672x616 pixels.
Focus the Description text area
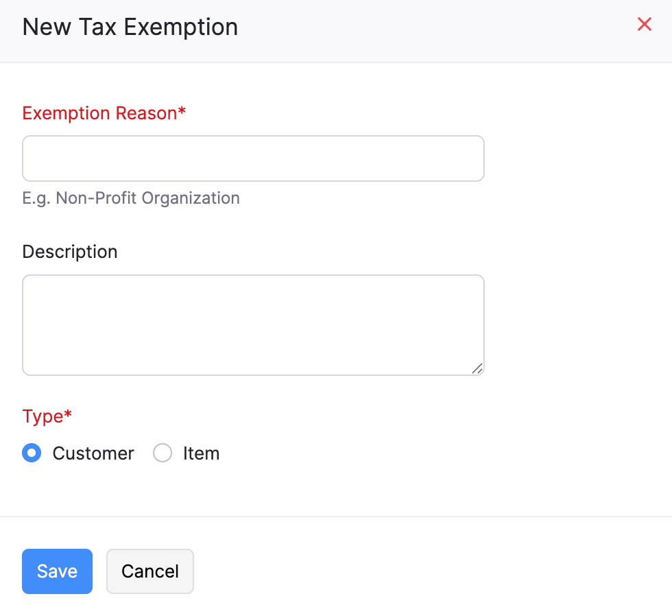click(x=253, y=324)
